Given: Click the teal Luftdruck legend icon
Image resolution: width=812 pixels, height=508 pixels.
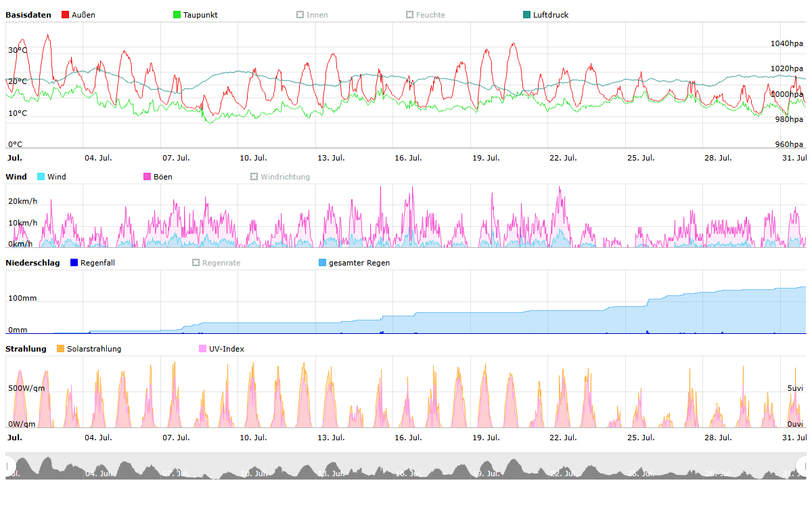Looking at the screenshot, I should (527, 15).
